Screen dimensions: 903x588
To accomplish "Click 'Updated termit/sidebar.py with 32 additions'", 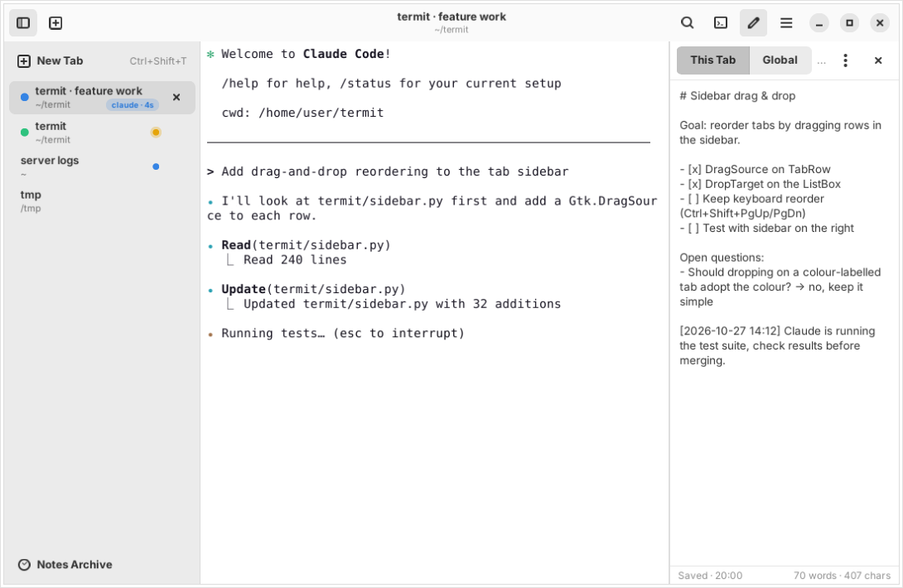I will pos(402,304).
